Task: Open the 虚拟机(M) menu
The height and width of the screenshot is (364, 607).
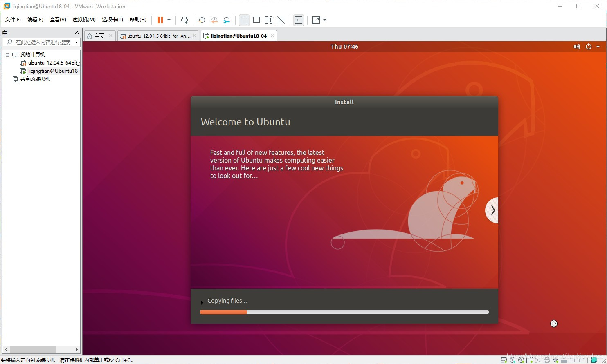Action: (x=84, y=20)
